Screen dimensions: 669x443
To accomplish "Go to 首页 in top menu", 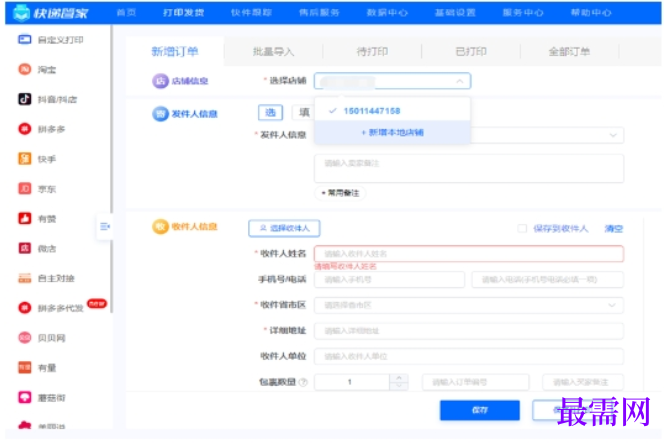I will (126, 13).
